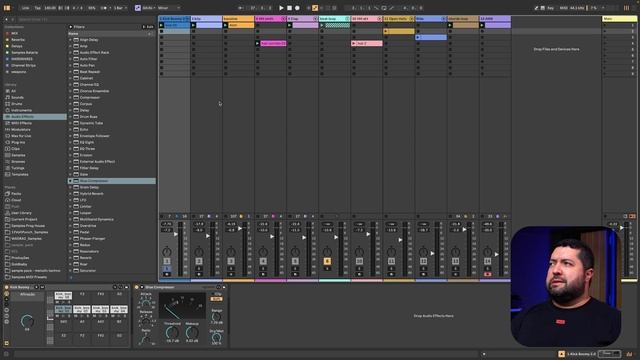
Task: Solo the Kick Boomy track
Action: [x=167, y=269]
